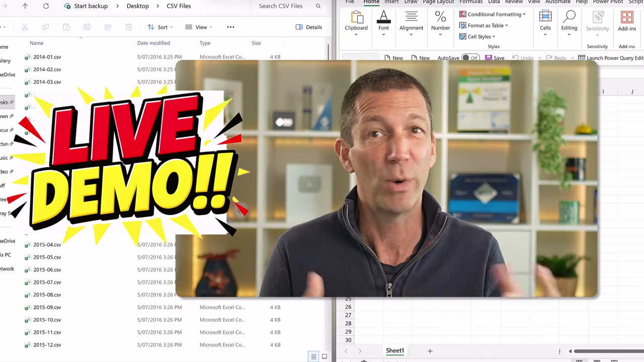Toggle the Details pane in File Explorer
The height and width of the screenshot is (362, 644).
click(309, 27)
